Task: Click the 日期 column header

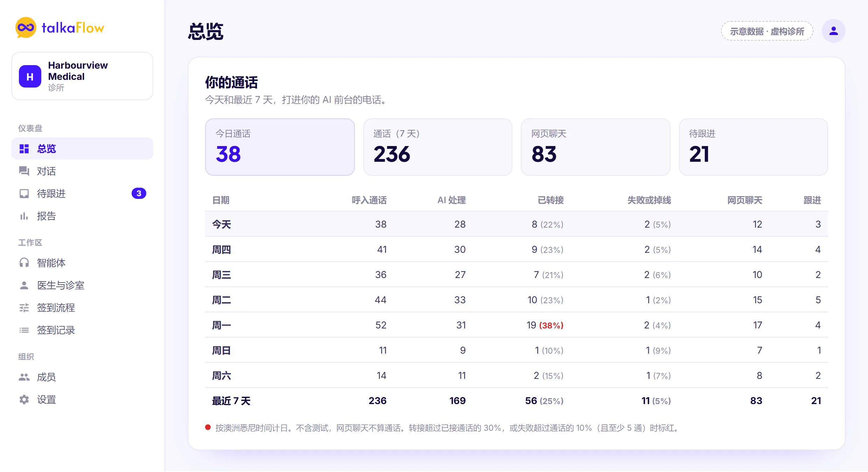Action: pos(221,200)
